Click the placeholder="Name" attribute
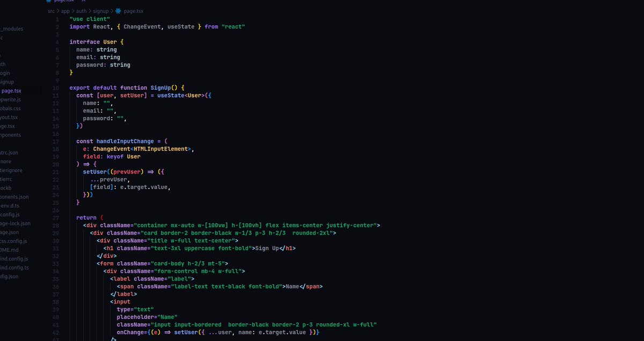This screenshot has width=644, height=341. click(147, 317)
